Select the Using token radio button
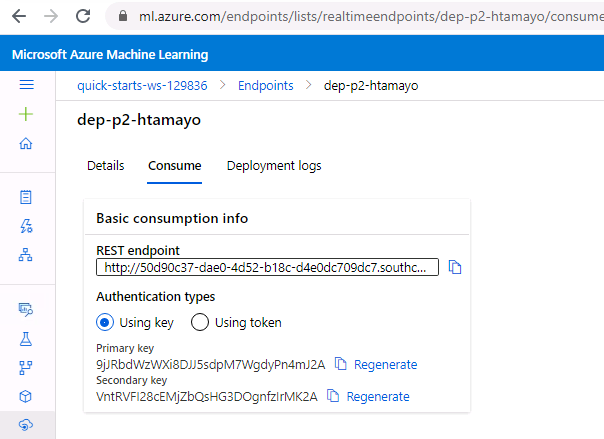The image size is (604, 439). click(200, 322)
